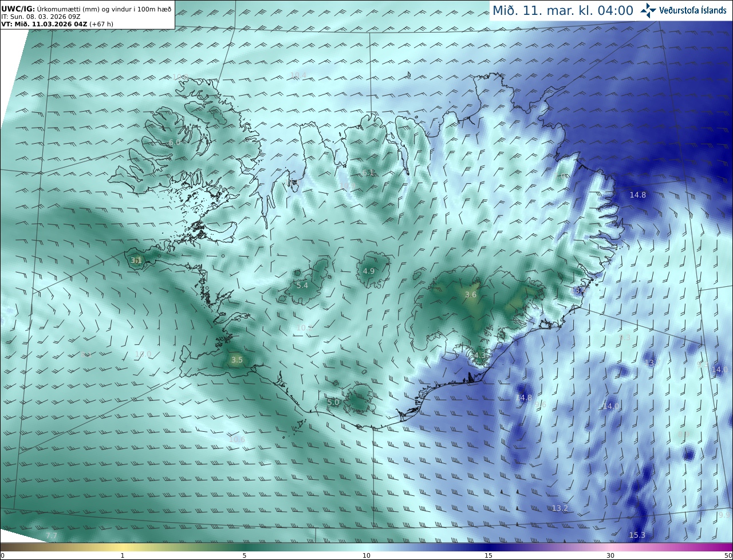Viewport: 733px width, 560px height.
Task: Pick the magenta colorbar segment above 50
Action: click(726, 547)
